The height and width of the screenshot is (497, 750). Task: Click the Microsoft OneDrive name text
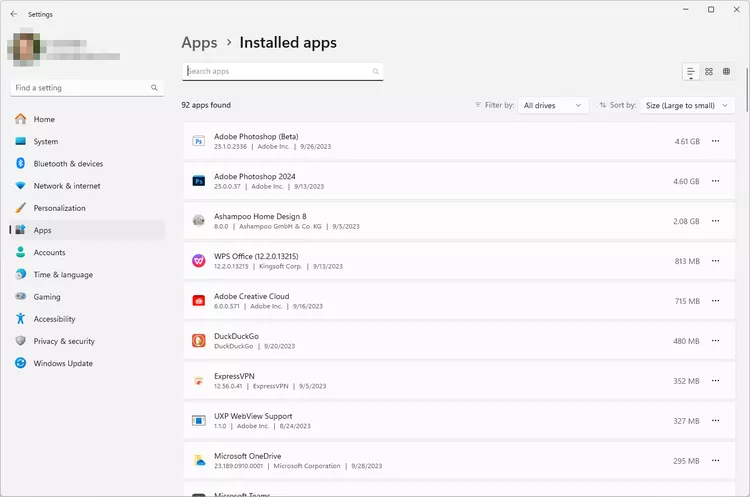coord(248,456)
